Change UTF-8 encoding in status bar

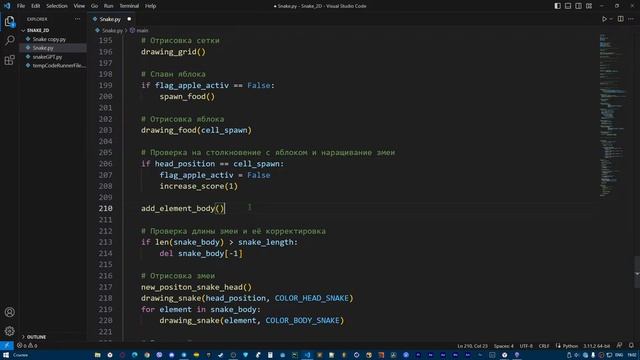coord(526,345)
